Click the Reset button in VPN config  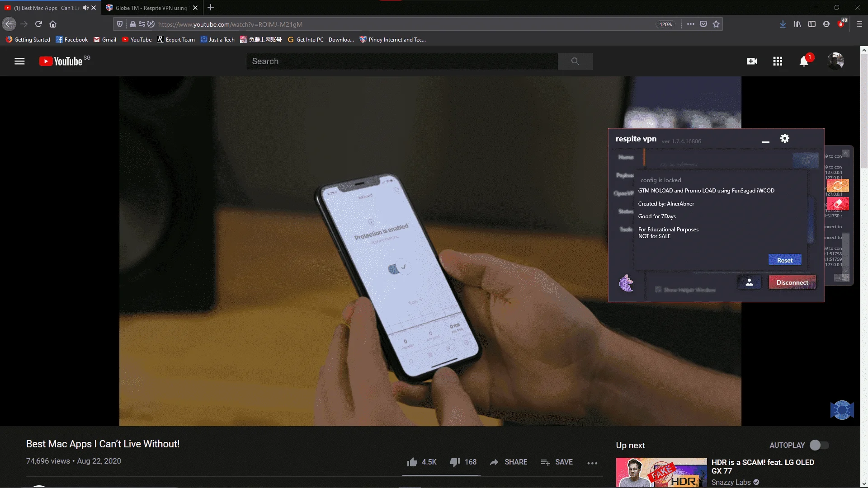click(x=785, y=260)
